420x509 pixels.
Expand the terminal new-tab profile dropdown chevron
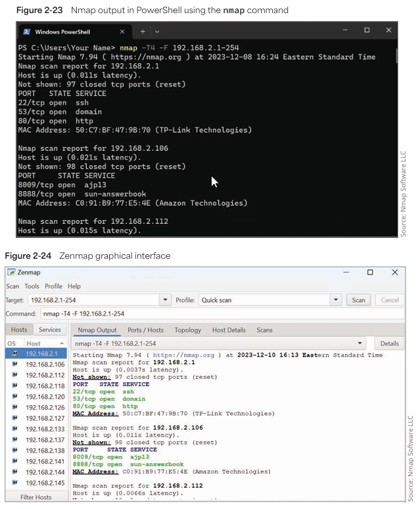click(x=157, y=32)
